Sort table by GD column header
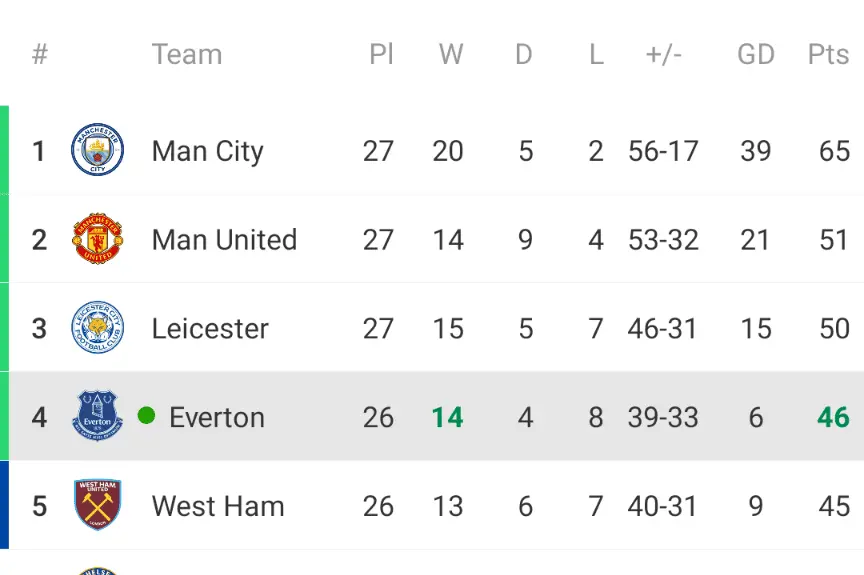Viewport: 864px width, 575px height. pos(755,54)
